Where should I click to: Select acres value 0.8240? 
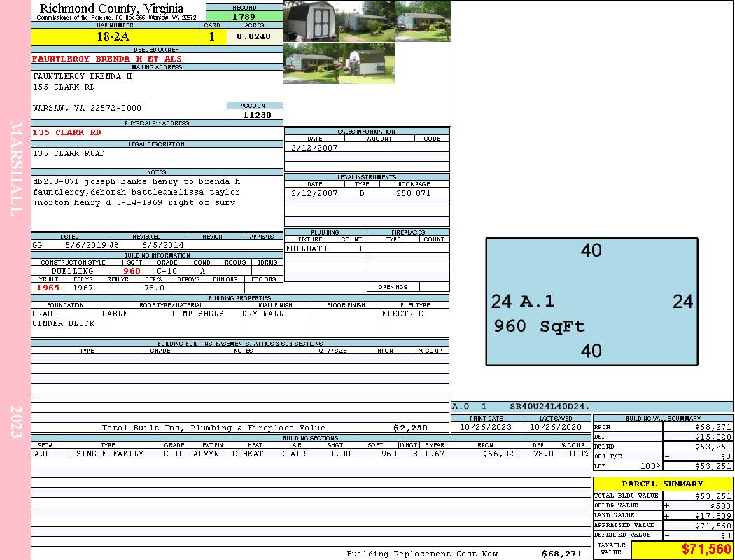[255, 37]
